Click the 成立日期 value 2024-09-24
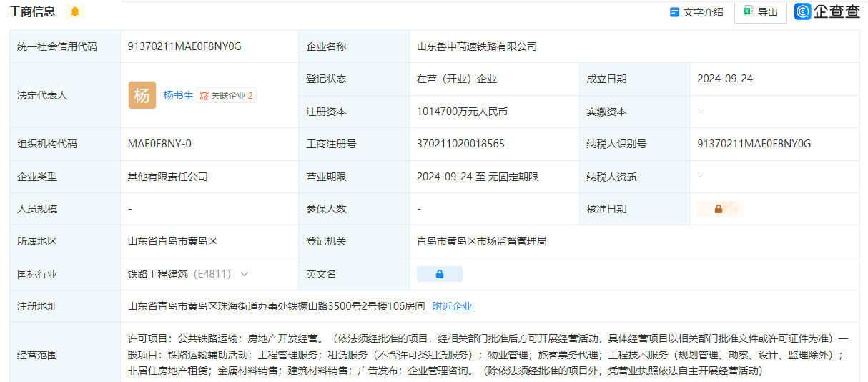This screenshot has height=382, width=868. (x=725, y=79)
